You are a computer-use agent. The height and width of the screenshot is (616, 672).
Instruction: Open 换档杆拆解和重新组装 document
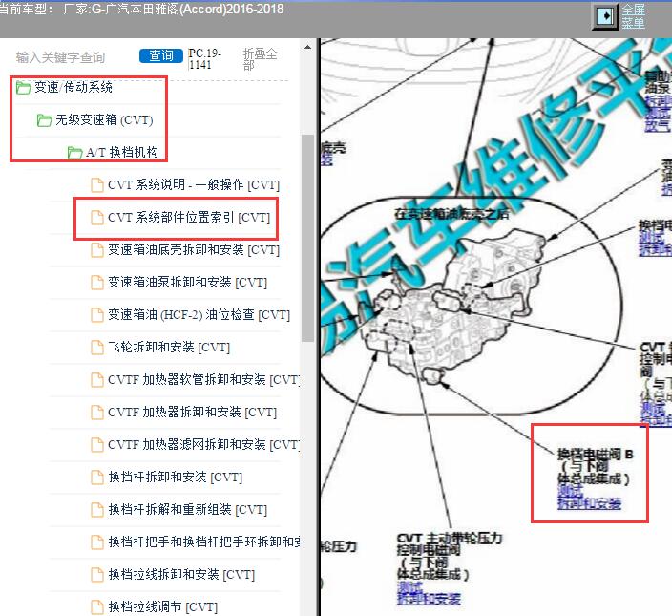pyautogui.click(x=188, y=510)
